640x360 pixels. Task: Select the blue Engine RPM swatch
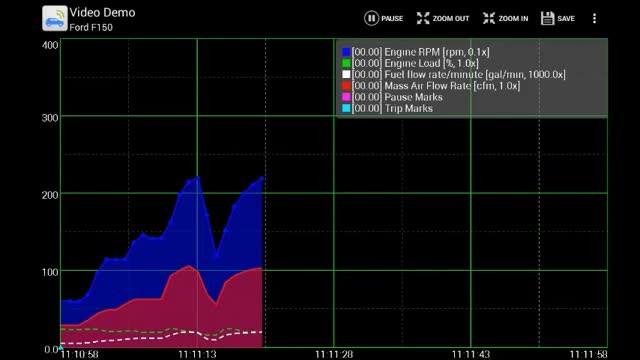(x=346, y=52)
